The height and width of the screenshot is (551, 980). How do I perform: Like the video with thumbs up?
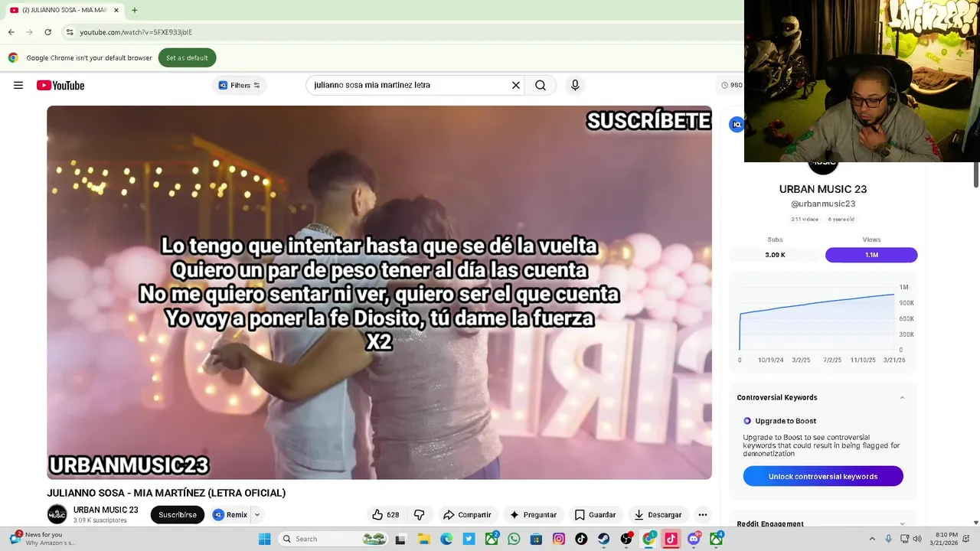tap(386, 515)
